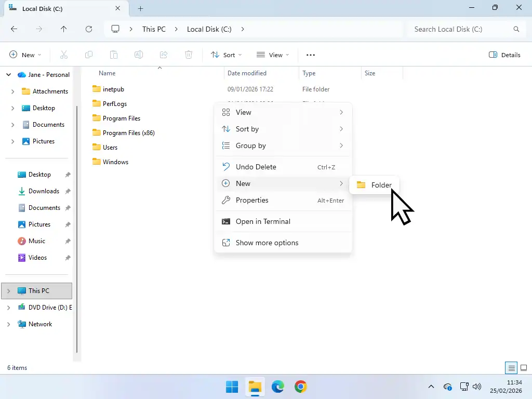Select the Rename icon in the toolbar
The image size is (532, 399).
pos(139,55)
